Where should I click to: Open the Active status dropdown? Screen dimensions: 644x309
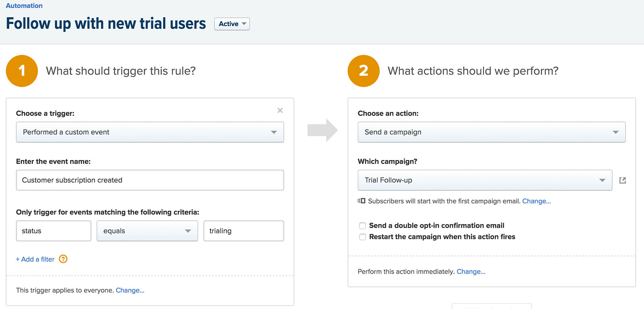pos(232,24)
